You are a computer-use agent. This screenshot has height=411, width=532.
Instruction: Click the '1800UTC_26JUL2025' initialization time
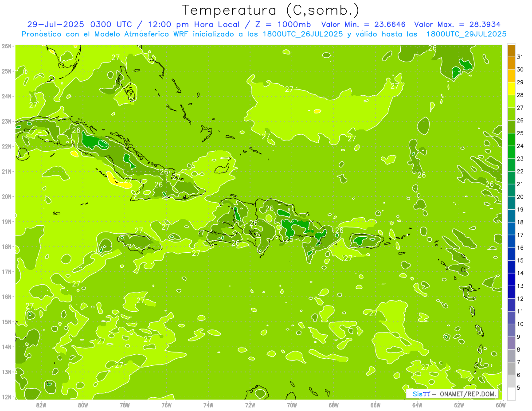point(304,34)
